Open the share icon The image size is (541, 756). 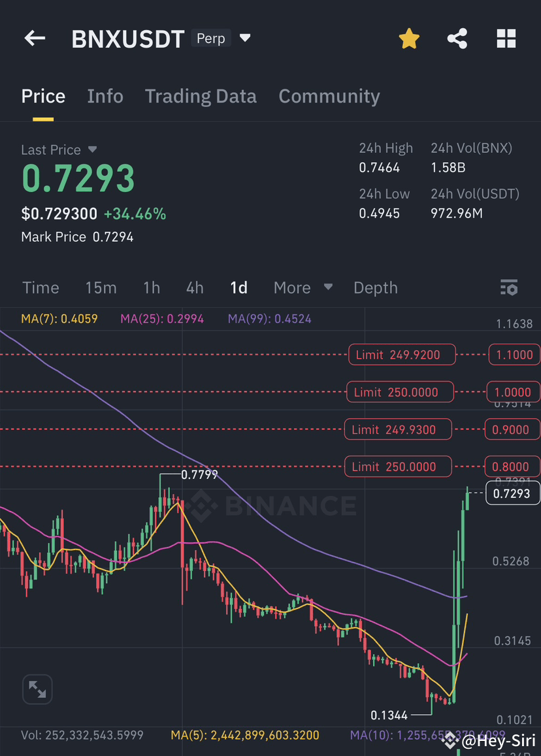point(457,39)
